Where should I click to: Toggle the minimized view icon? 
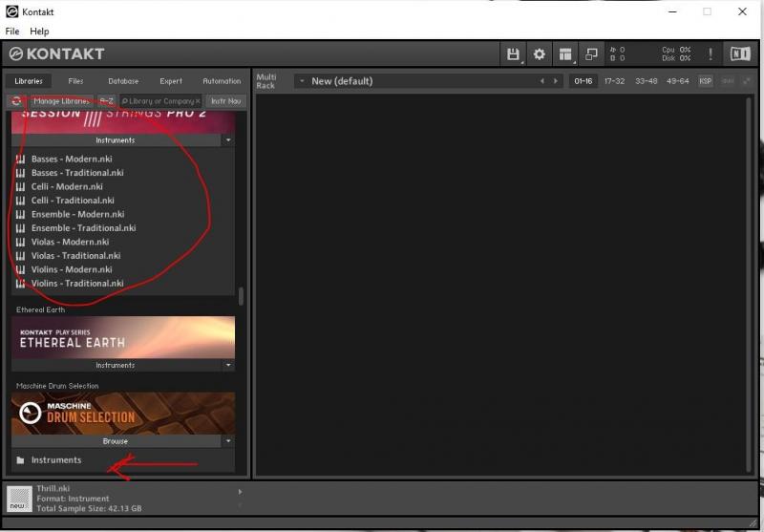(591, 54)
